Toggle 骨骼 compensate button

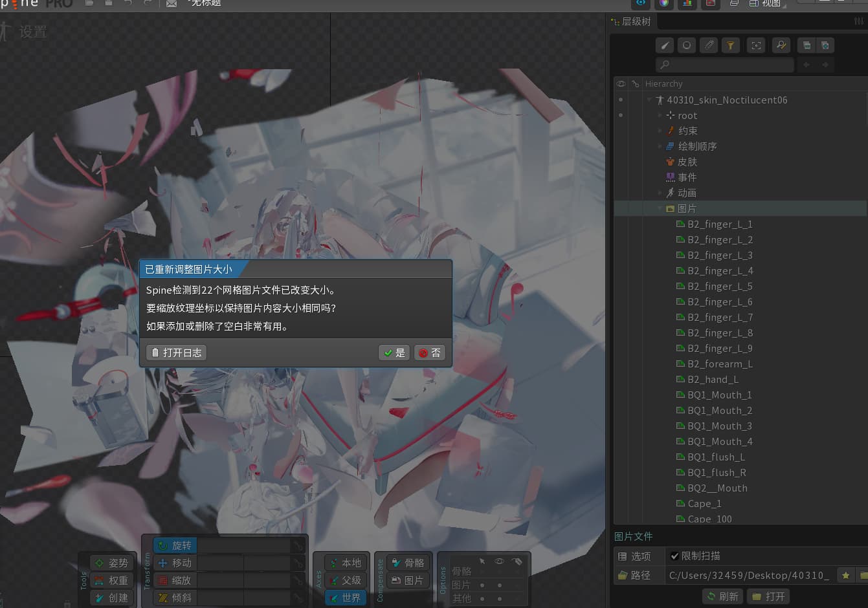(x=408, y=563)
